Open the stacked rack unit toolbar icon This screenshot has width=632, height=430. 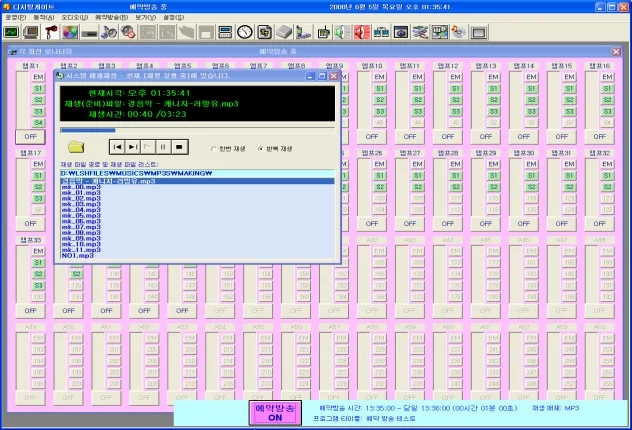(225, 32)
